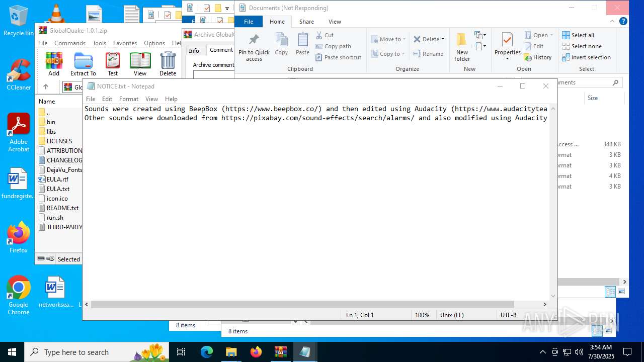Select the Comment tab in Archive dialog
The image size is (644, 362).
point(221,50)
